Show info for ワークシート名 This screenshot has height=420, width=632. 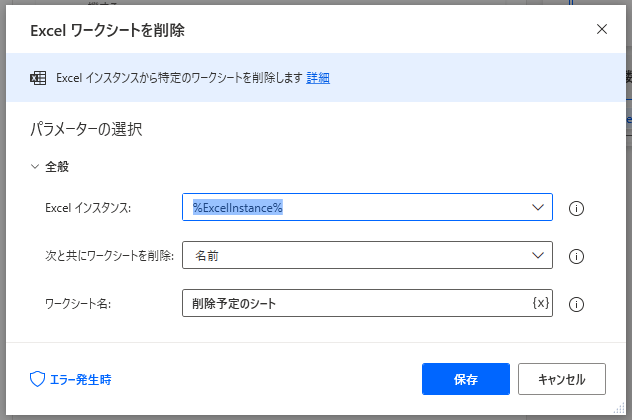pyautogui.click(x=576, y=304)
